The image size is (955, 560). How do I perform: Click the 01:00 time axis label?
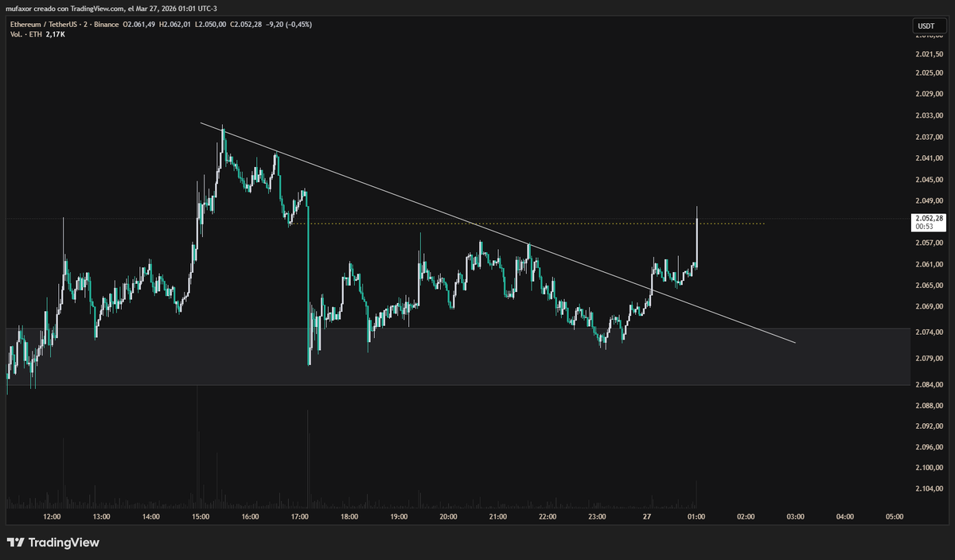click(x=696, y=516)
